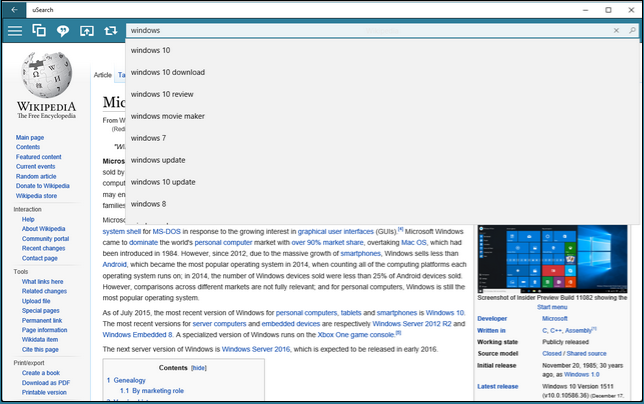The width and height of the screenshot is (644, 404).
Task: Open the Contents sidebar link
Action: 28,147
